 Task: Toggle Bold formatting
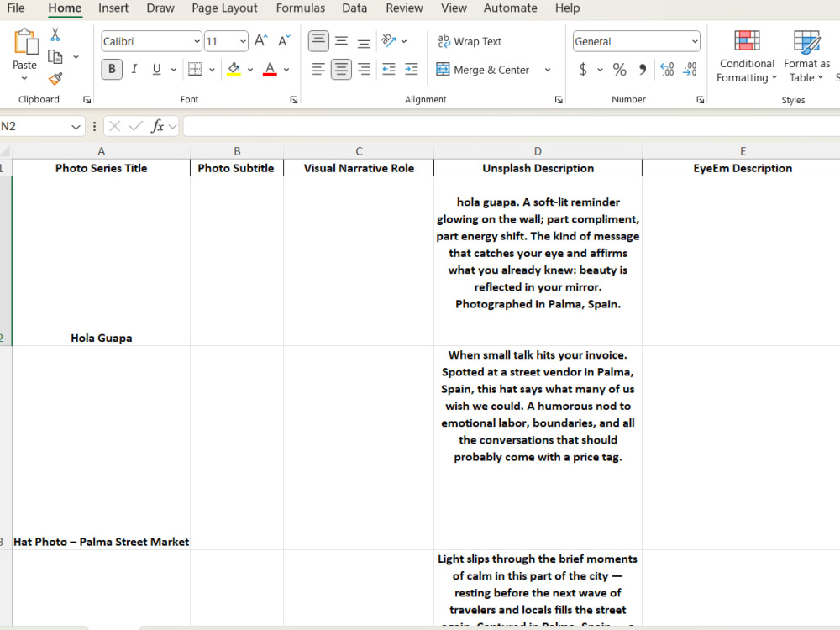[112, 69]
